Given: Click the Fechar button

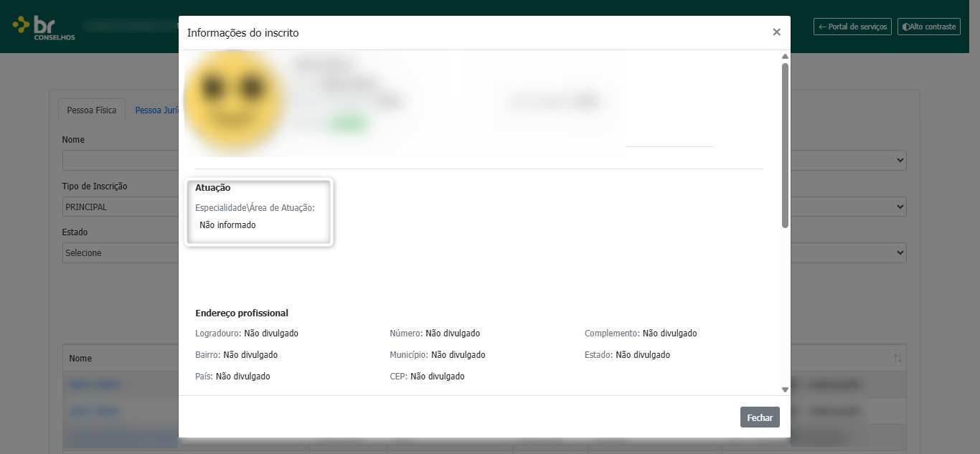Looking at the screenshot, I should 760,417.
